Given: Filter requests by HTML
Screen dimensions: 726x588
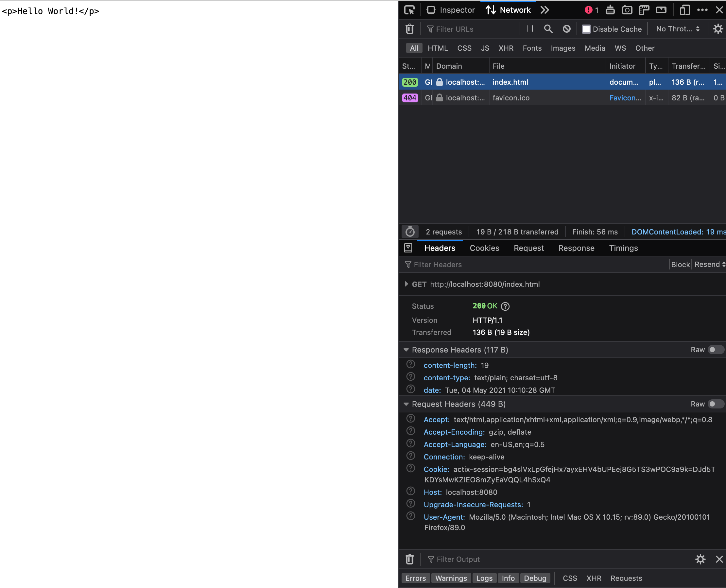Looking at the screenshot, I should (438, 48).
